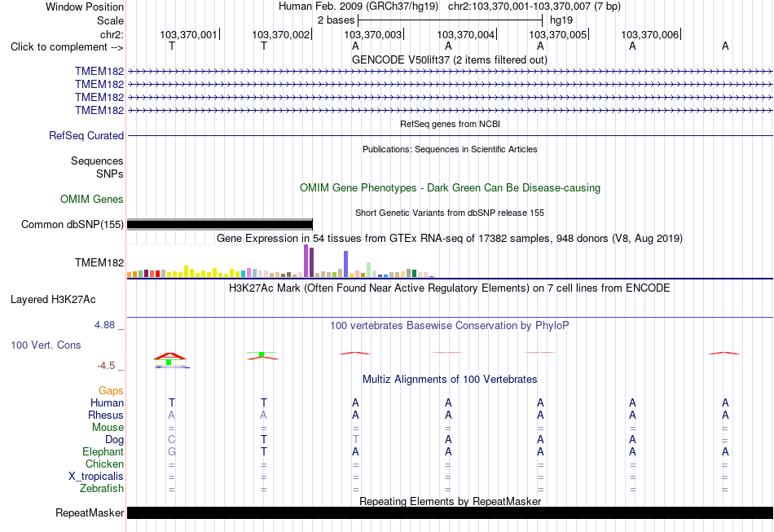Click the Rhesus alignment row label
774x532 pixels.
[106, 415]
